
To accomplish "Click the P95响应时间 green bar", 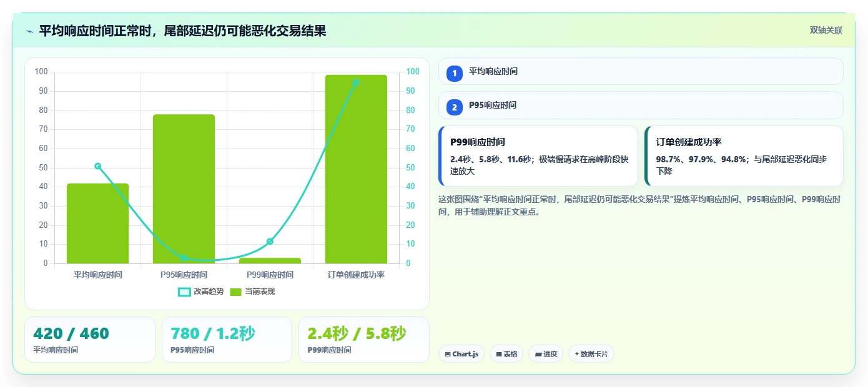I will (184, 189).
